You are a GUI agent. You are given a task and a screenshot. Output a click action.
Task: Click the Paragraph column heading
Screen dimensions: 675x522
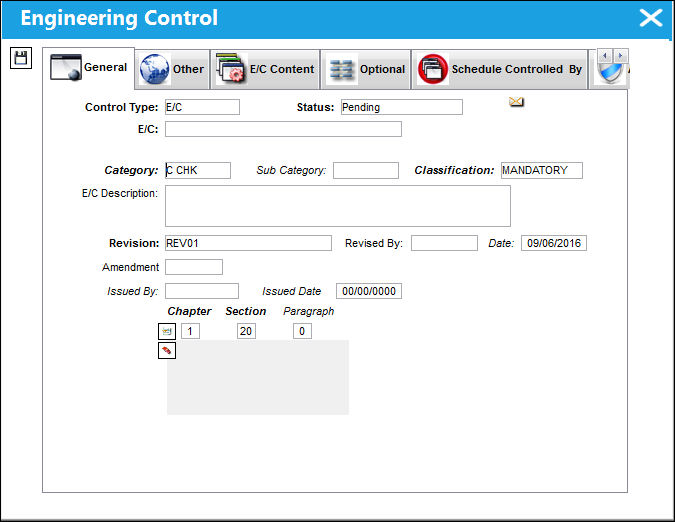(309, 311)
